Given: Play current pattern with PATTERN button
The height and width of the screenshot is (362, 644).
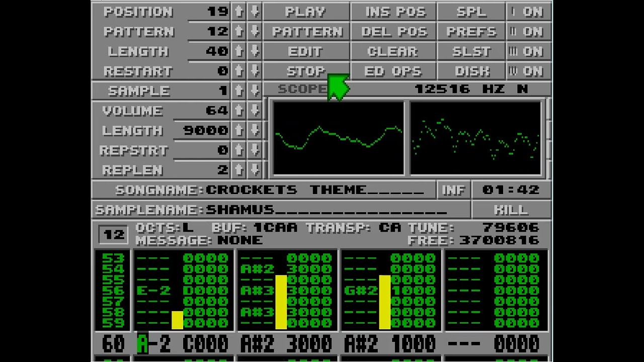Looking at the screenshot, I should (x=306, y=31).
